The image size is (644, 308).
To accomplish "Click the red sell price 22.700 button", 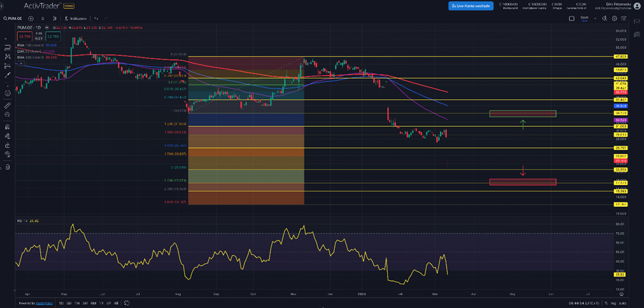I will click(24, 36).
